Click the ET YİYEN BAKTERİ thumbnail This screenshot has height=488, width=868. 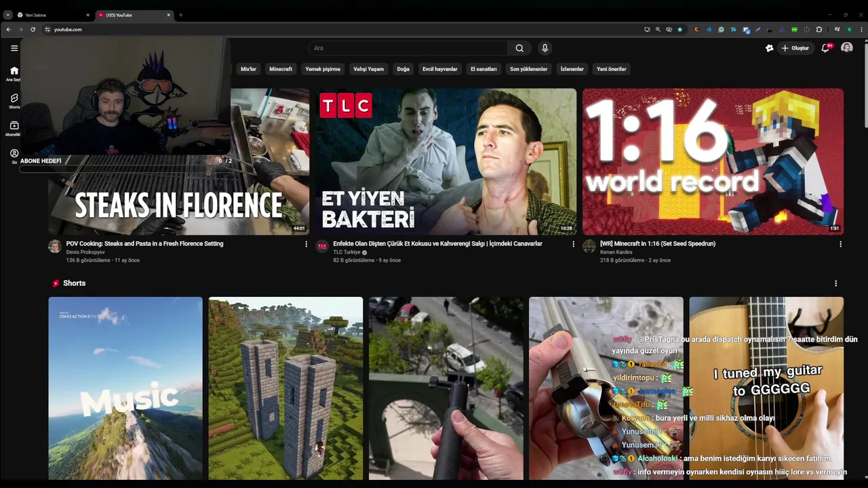pyautogui.click(x=446, y=161)
